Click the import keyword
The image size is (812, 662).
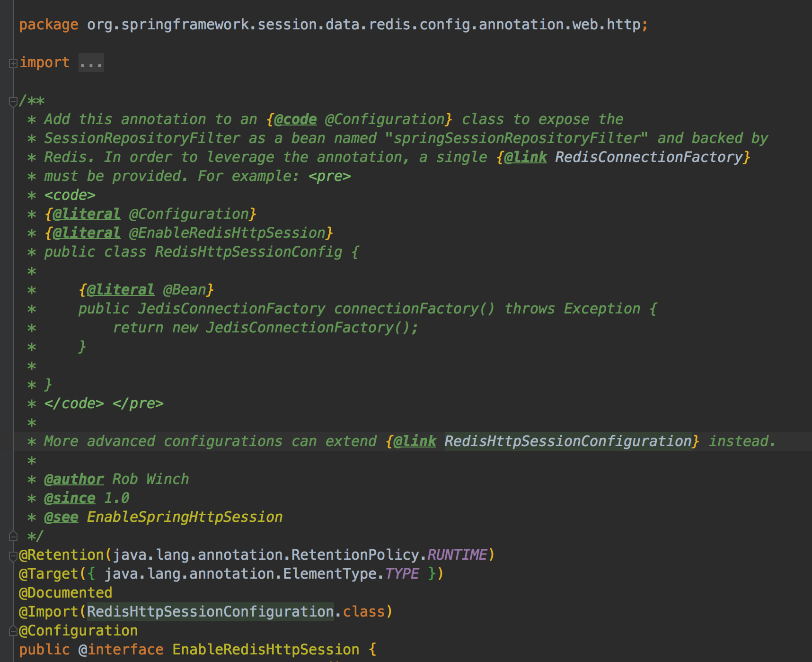point(44,63)
